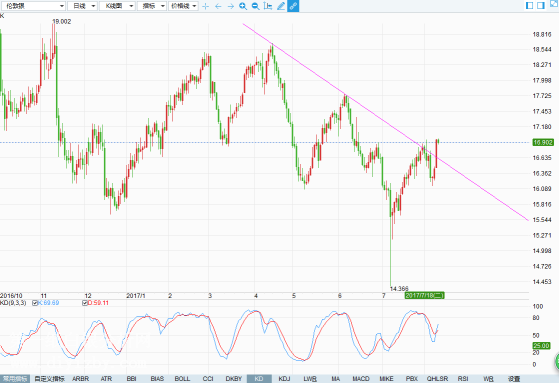Screen dimensions: 559x383
Task: Select the MIKE indicator
Action: 386,379
